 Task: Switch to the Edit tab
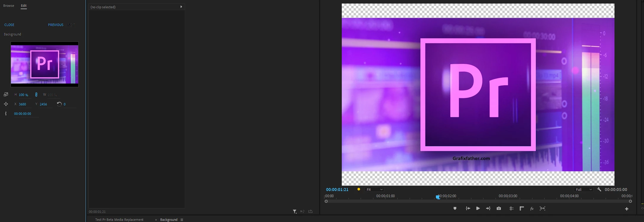[24, 6]
